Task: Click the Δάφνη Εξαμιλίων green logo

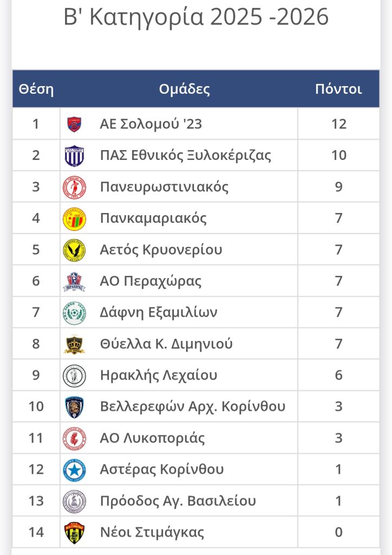Action: 74,313
